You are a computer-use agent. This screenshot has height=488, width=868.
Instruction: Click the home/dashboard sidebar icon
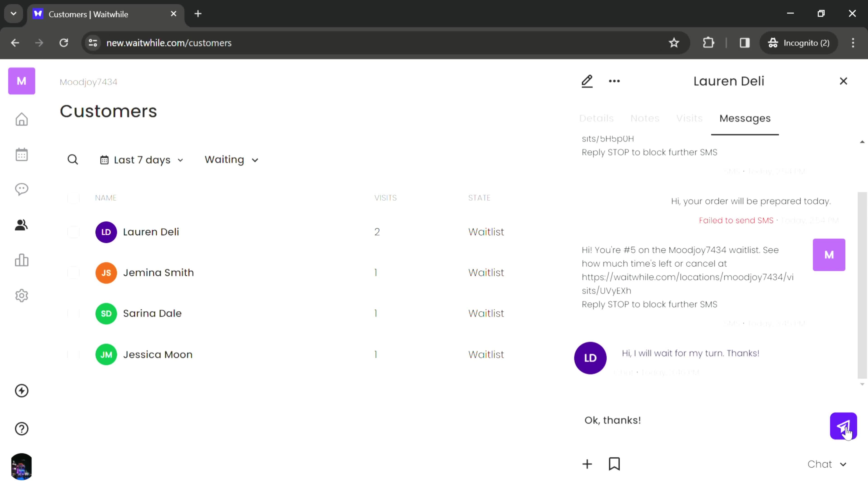[x=21, y=119]
